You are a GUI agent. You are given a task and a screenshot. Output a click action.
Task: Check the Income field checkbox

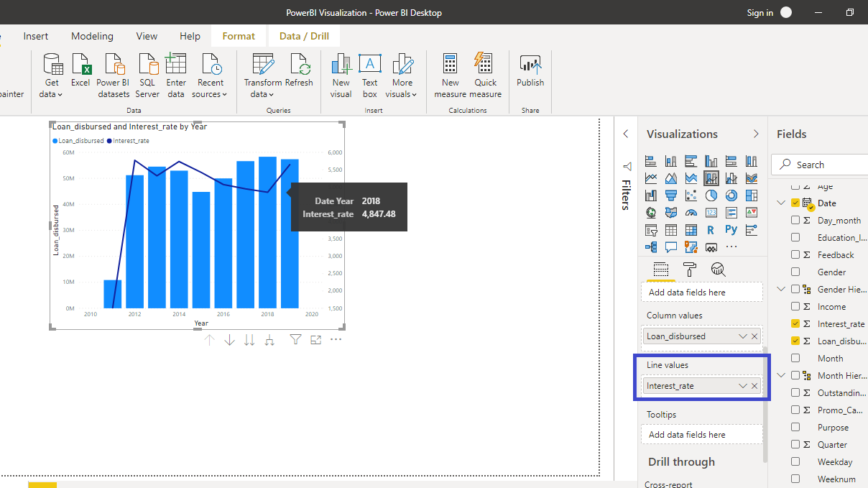pyautogui.click(x=795, y=307)
